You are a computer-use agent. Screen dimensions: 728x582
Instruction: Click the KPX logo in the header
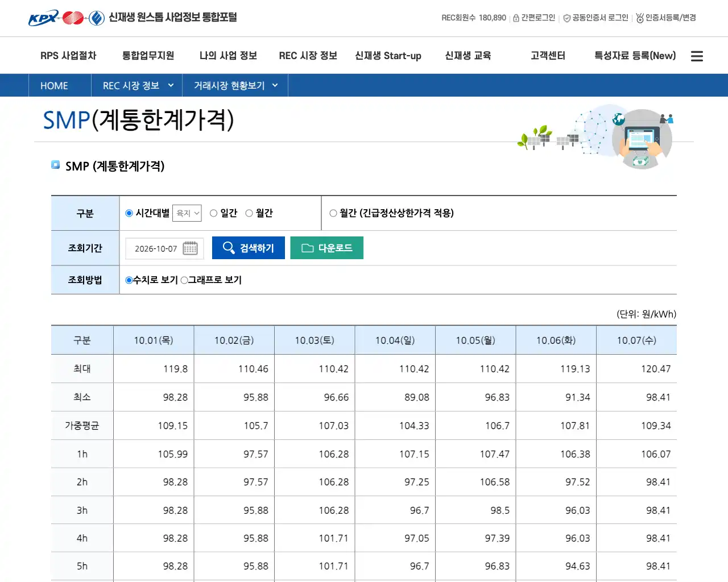66,18
